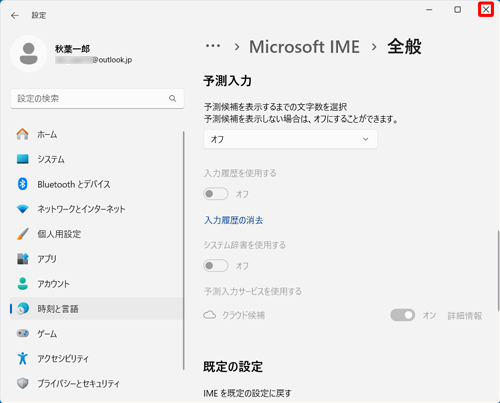Select プライバシーとセキュリティ in the sidebar
This screenshot has width=500, height=403.
pos(97,383)
